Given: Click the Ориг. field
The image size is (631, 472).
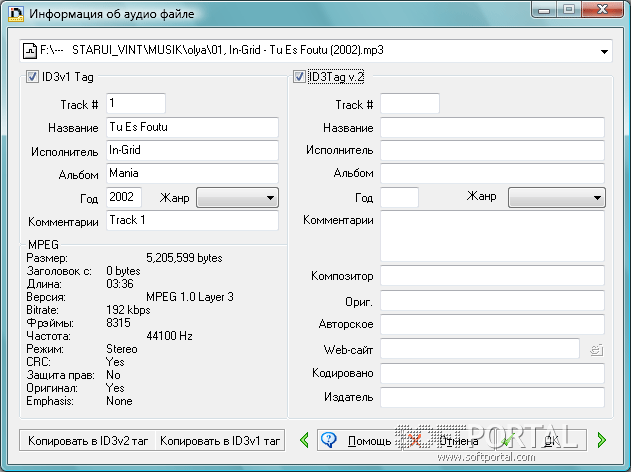Looking at the screenshot, I should 492,301.
